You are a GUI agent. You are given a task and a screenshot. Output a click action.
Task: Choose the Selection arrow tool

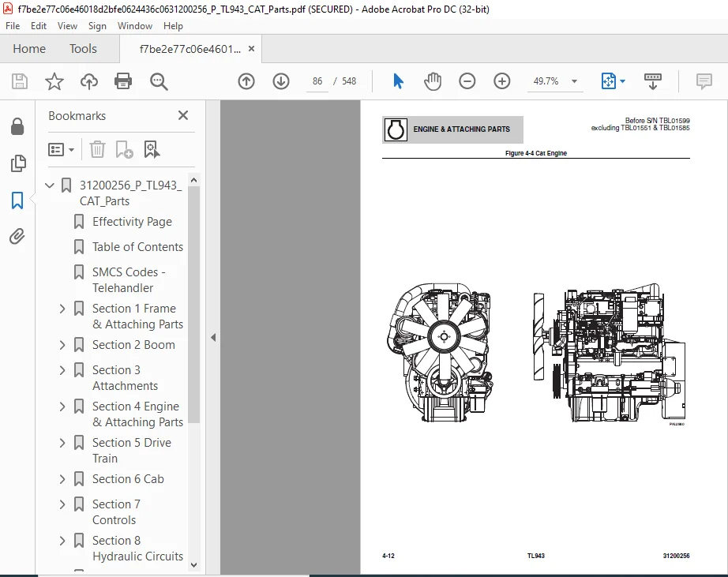point(398,81)
